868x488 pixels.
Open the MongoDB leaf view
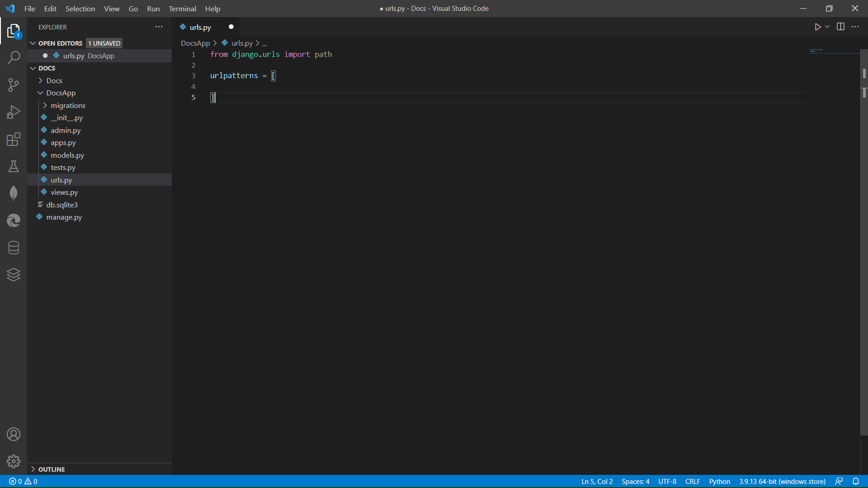click(14, 193)
